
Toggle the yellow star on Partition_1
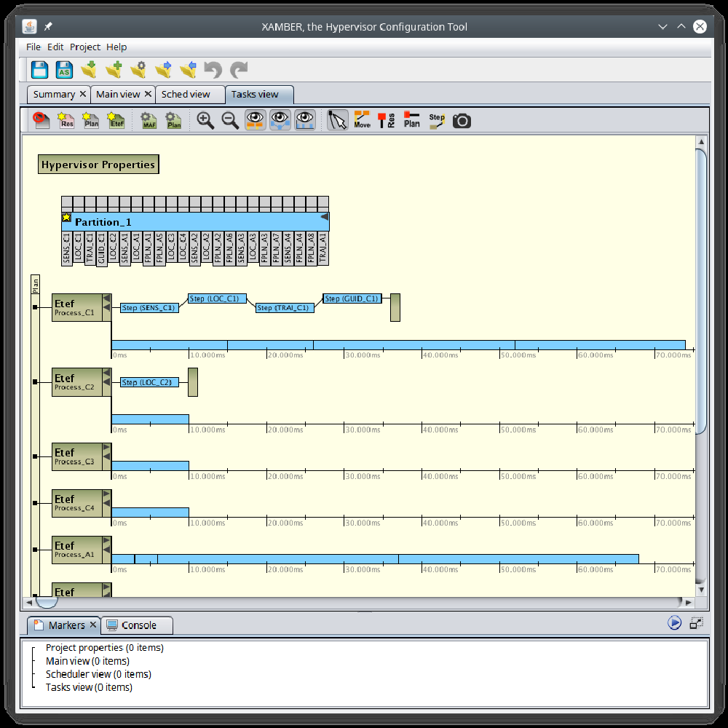[66, 217]
